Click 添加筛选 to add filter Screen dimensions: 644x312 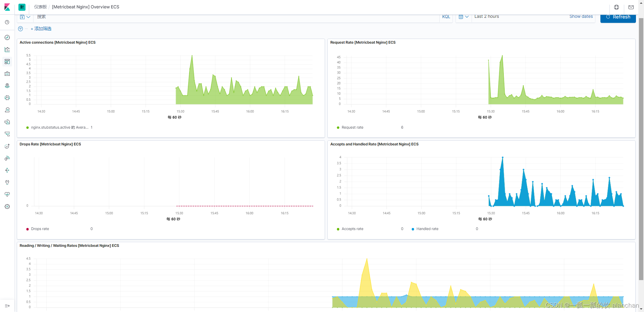click(41, 29)
